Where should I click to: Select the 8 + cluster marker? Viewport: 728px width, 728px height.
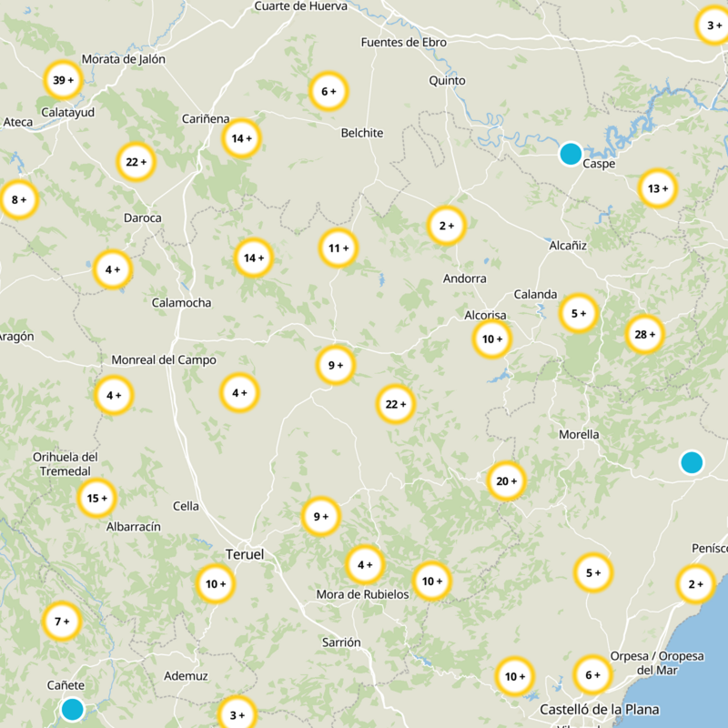[19, 199]
